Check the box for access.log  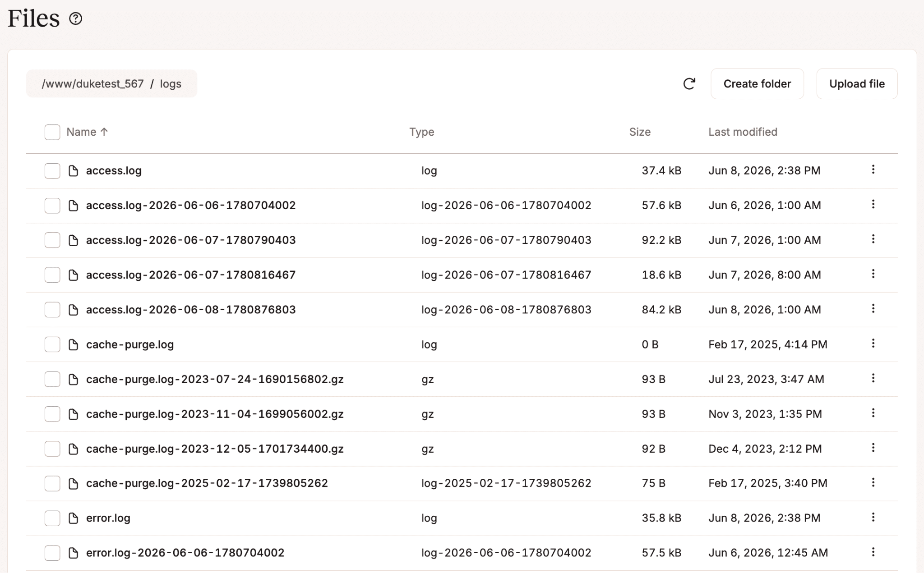coord(52,171)
